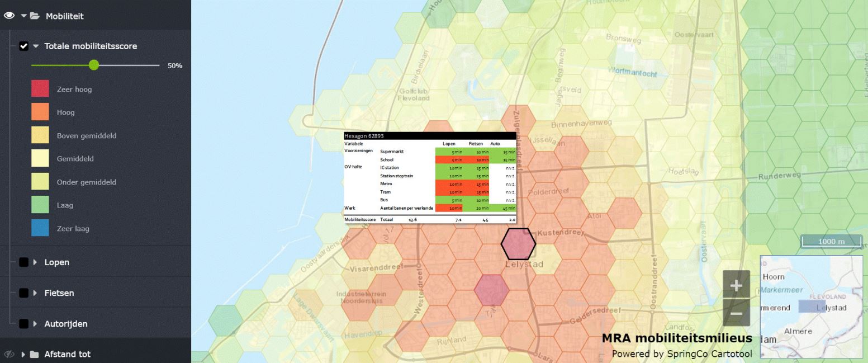Click the opacity slider handle at 50%
The height and width of the screenshot is (363, 868).
click(94, 65)
